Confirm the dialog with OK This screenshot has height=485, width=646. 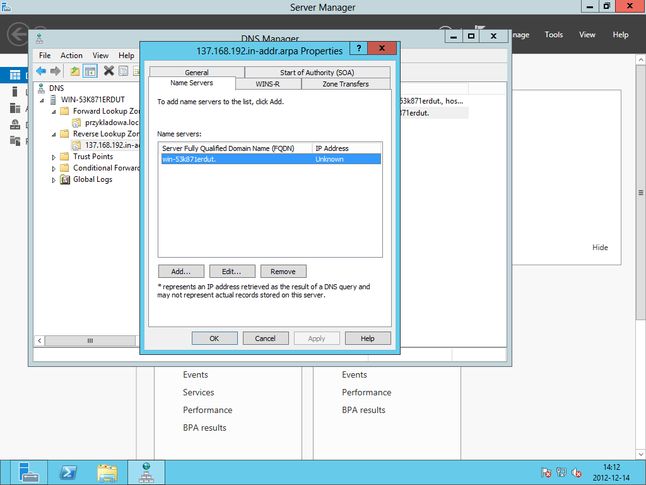coord(214,338)
